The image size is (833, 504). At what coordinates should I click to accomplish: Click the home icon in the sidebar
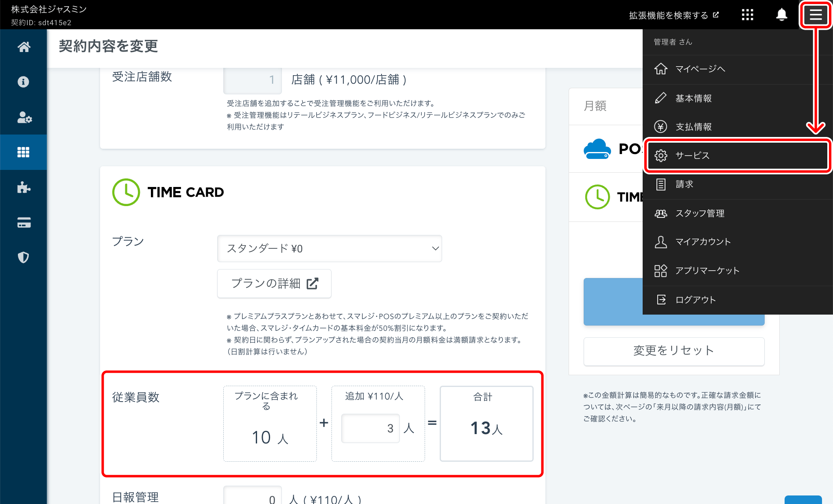point(23,46)
